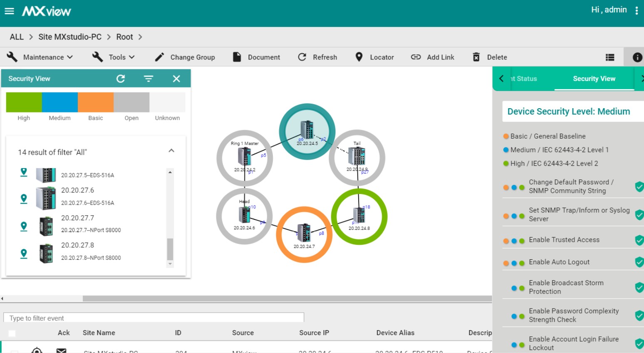Click Delete in the toolbar
Screen dimensions: 644x353
pos(490,57)
